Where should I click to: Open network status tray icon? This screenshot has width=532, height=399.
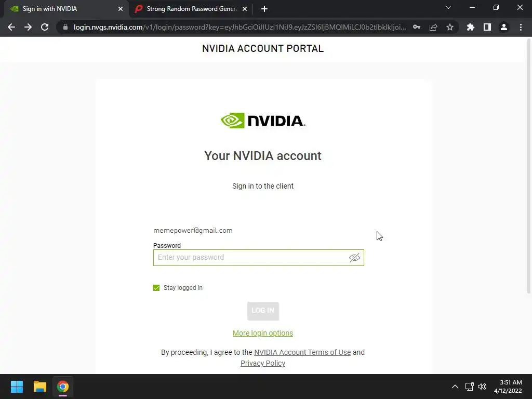(470, 387)
